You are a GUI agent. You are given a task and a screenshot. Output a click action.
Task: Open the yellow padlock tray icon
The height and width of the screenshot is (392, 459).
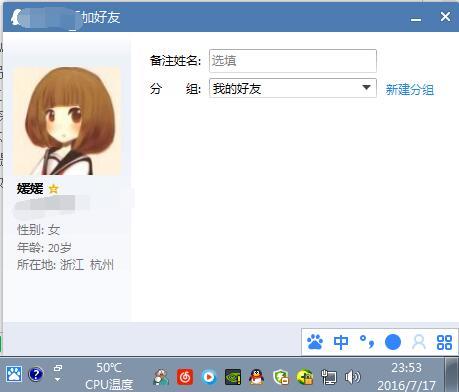click(x=305, y=377)
